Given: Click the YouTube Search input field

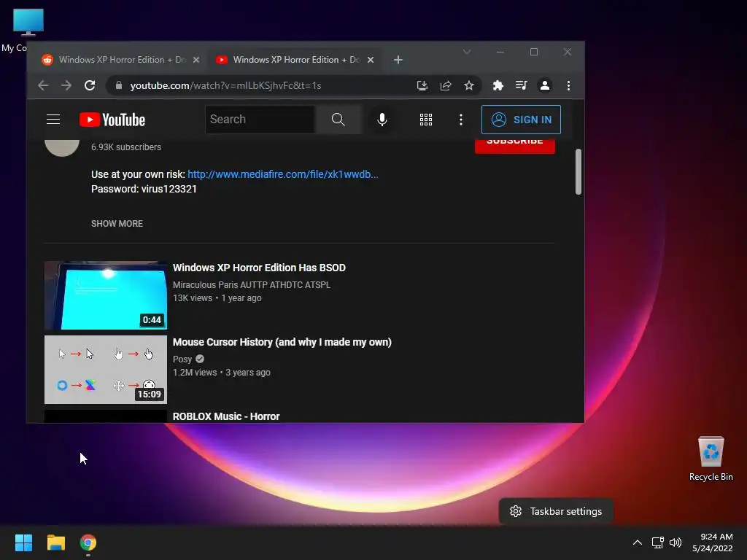Looking at the screenshot, I should pyautogui.click(x=260, y=120).
